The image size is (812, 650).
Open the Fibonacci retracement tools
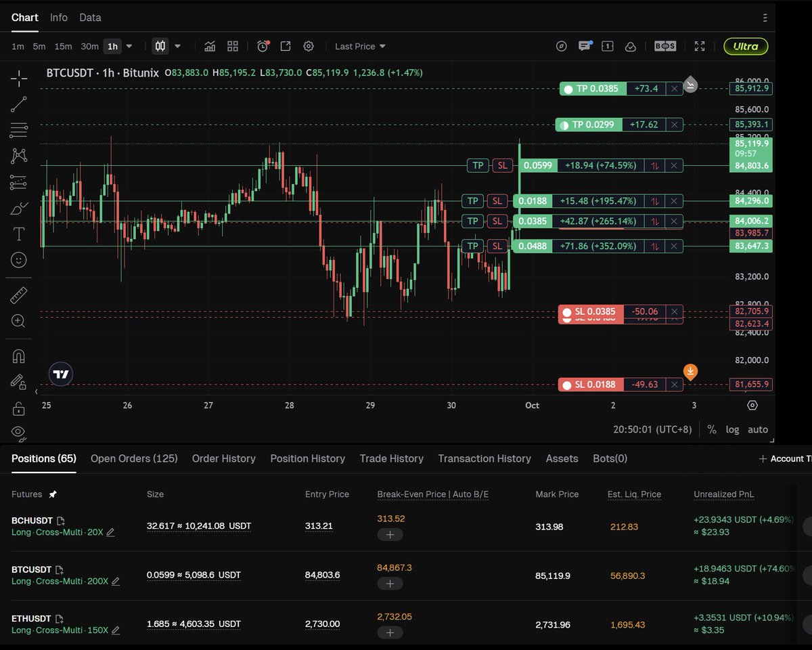pyautogui.click(x=19, y=129)
